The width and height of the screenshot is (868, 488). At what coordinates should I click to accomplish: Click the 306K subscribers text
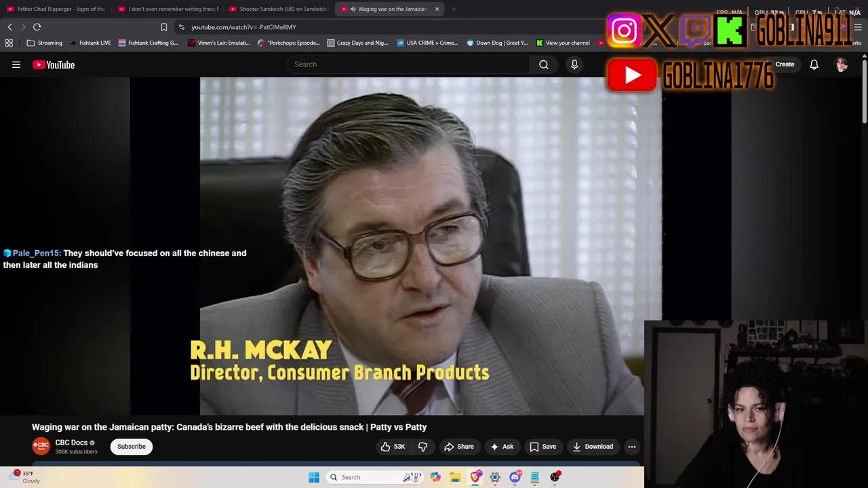[76, 452]
